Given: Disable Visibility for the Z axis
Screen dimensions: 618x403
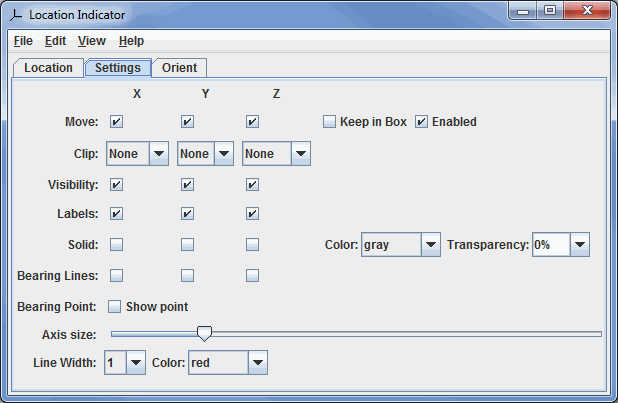Looking at the screenshot, I should pyautogui.click(x=252, y=184).
